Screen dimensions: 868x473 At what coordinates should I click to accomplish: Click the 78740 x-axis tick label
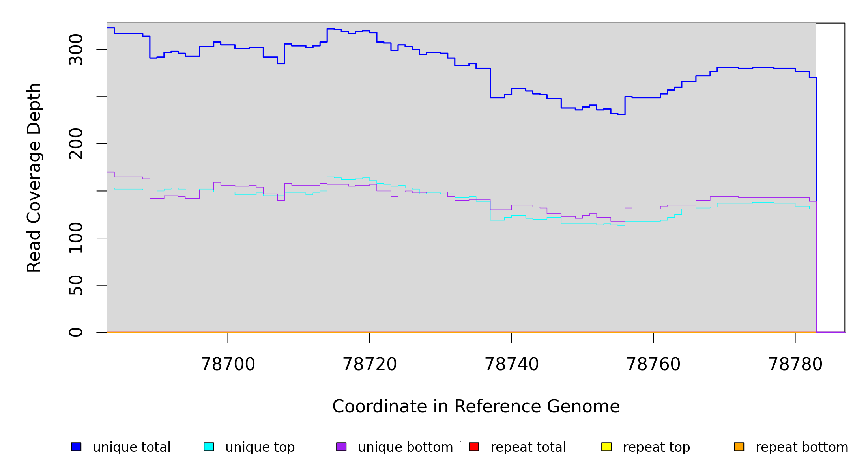coord(511,364)
